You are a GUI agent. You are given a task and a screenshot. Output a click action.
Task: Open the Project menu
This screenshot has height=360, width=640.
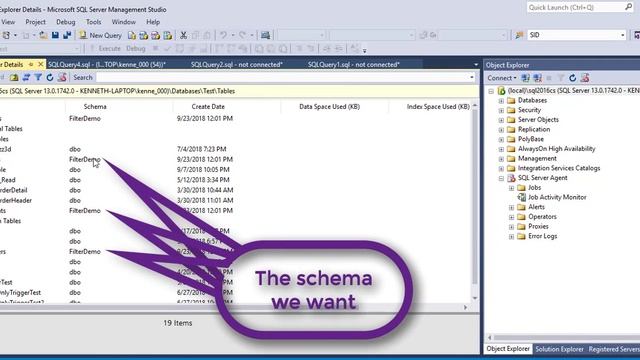pyautogui.click(x=36, y=22)
